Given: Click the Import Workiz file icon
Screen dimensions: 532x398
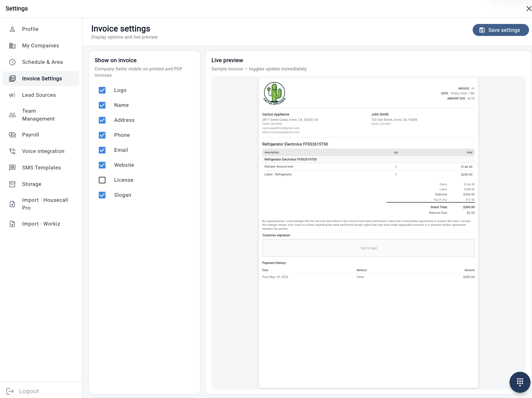Looking at the screenshot, I should click(12, 224).
